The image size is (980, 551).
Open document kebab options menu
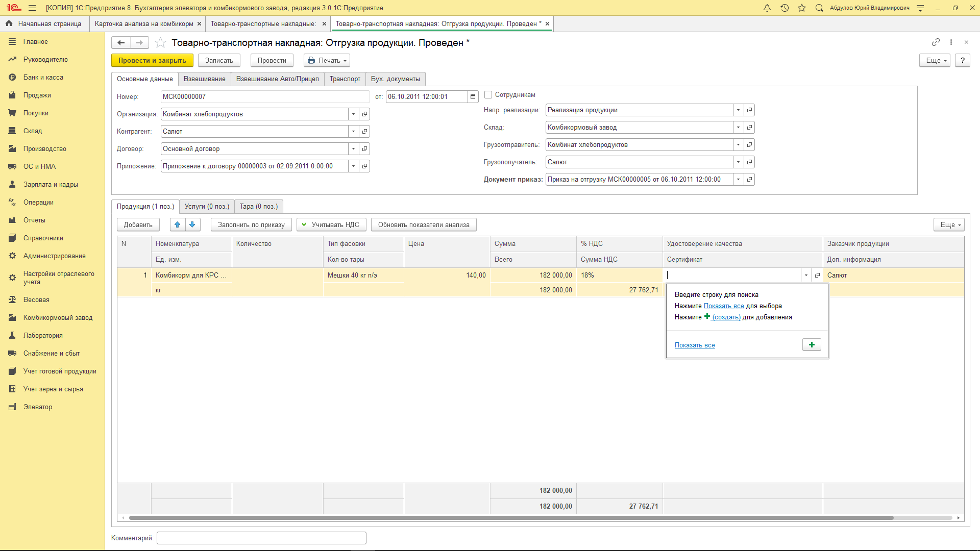(951, 42)
